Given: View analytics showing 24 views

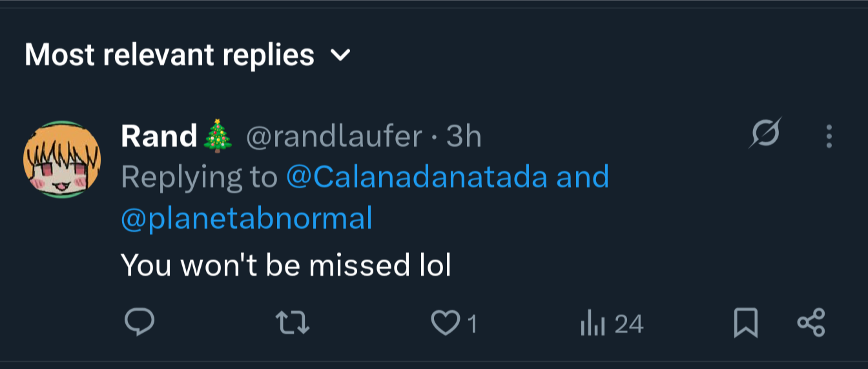Looking at the screenshot, I should tap(592, 323).
